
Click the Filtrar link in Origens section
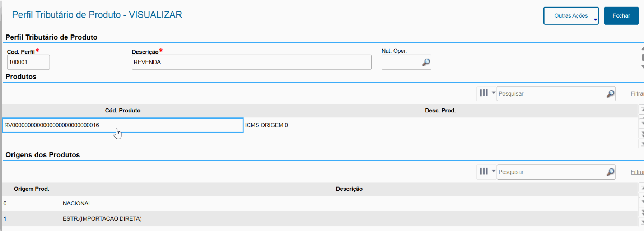pyautogui.click(x=637, y=172)
